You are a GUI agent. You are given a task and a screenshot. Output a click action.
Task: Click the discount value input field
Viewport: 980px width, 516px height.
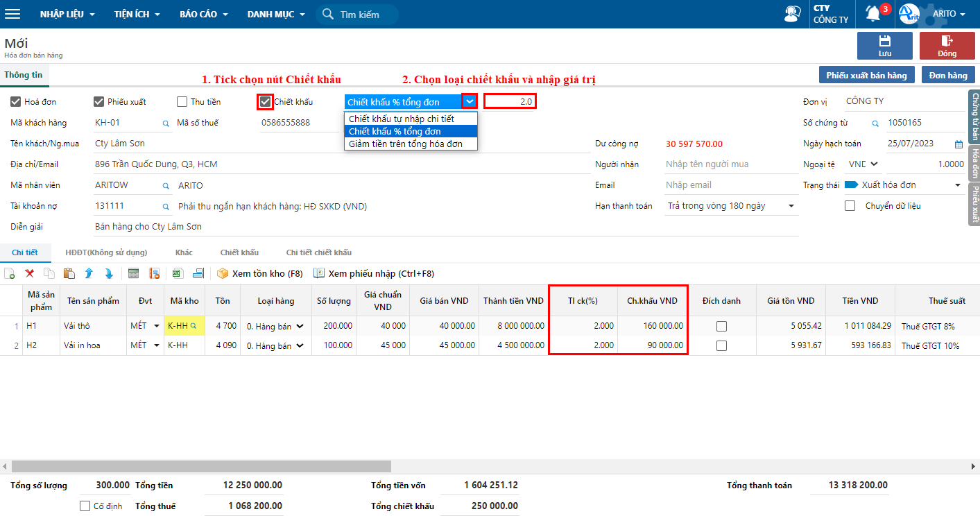pyautogui.click(x=510, y=101)
